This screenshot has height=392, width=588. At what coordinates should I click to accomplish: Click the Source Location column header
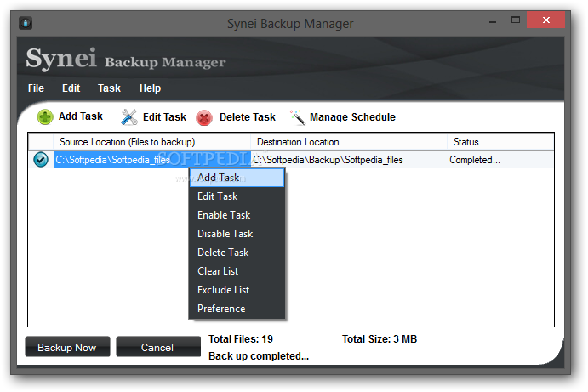coord(151,142)
